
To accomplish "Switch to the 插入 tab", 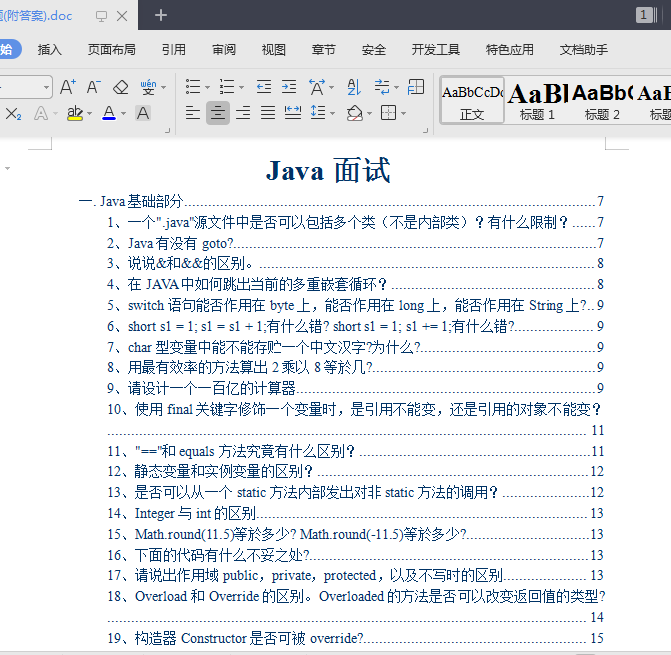I will tap(49, 49).
